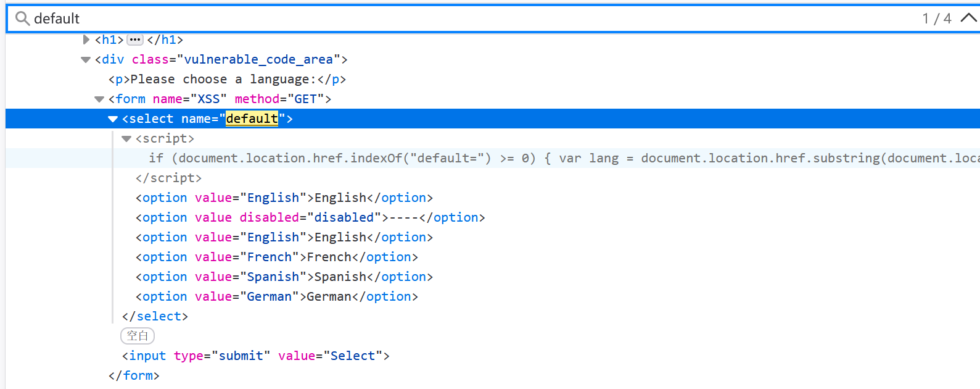Select the script opening tag line
The width and height of the screenshot is (980, 389).
point(165,138)
